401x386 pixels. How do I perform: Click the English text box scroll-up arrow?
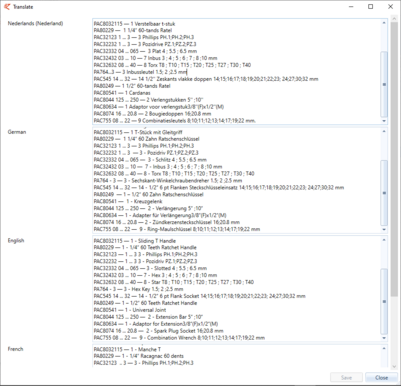[384, 240]
